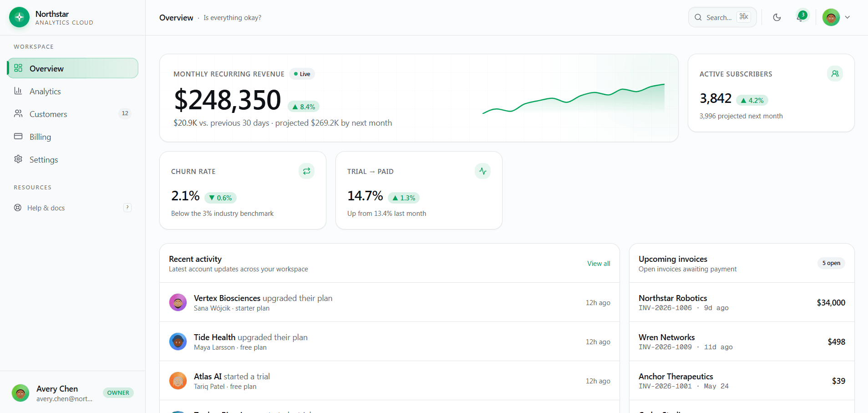Click Tide Health upgraded their plan
This screenshot has width=868, height=413.
[251, 337]
